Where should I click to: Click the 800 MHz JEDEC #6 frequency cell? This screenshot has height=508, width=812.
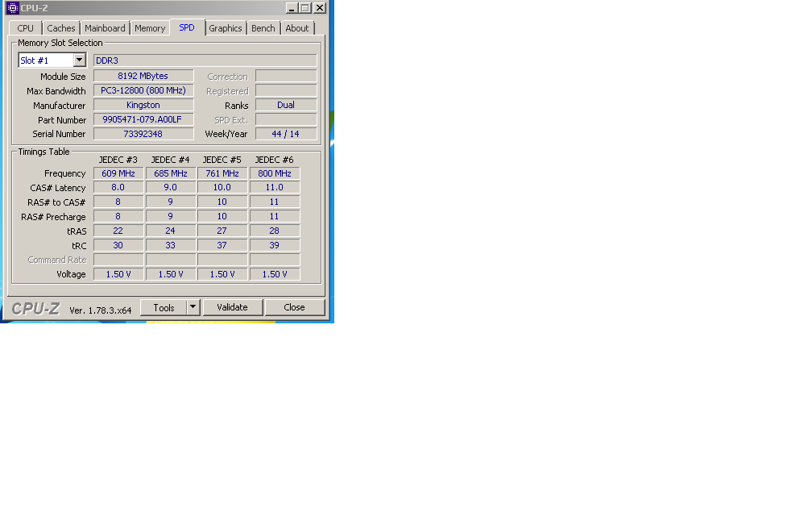(275, 173)
